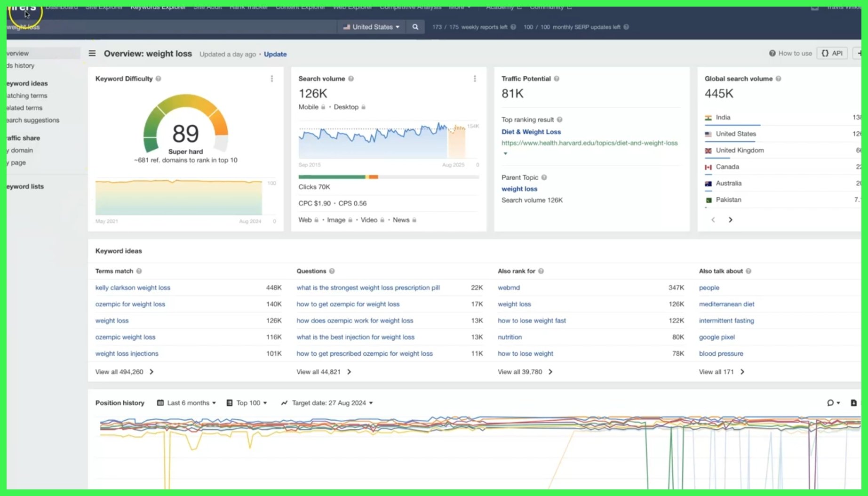Open the annotations speech bubble in Position history

(830, 403)
